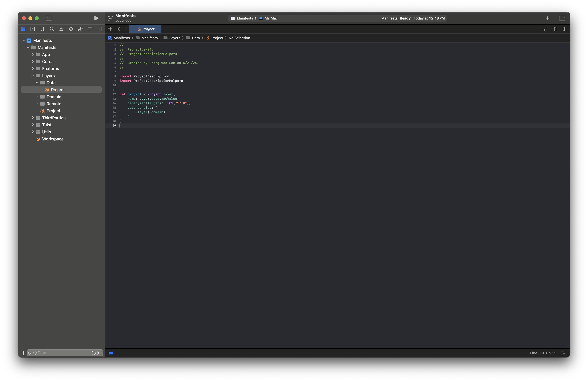The height and width of the screenshot is (381, 588).
Task: Add a new file with plus button
Action: point(23,353)
